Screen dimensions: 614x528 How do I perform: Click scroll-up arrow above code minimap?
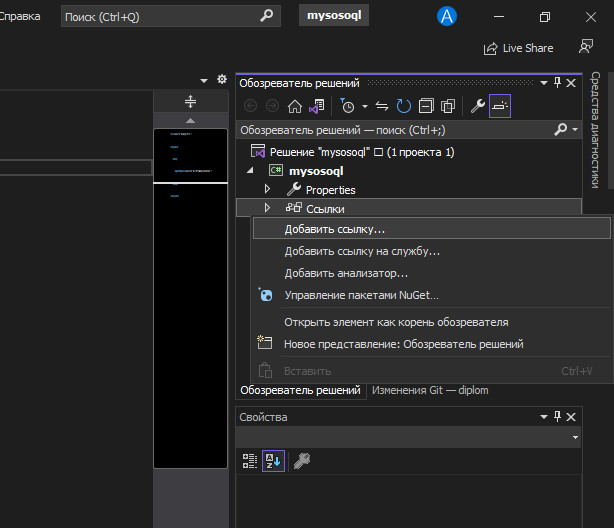click(190, 121)
